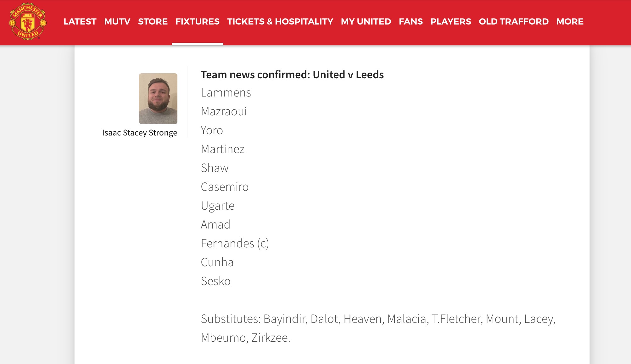Click captain Fernandes (c) in the lineup

(235, 244)
